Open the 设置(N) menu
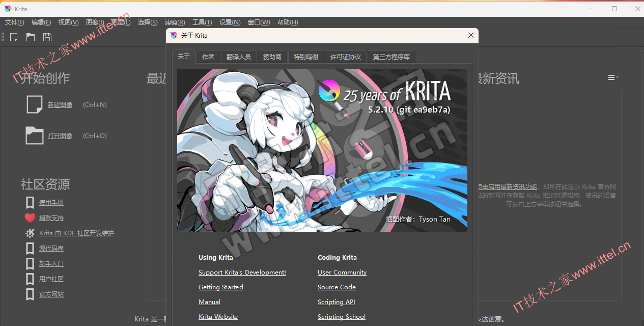This screenshot has width=644, height=326. [230, 22]
